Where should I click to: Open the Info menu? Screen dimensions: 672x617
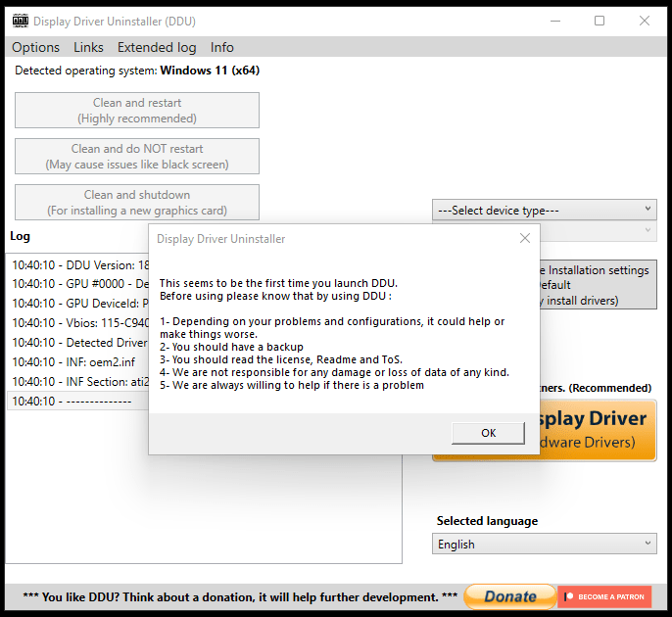[x=222, y=47]
